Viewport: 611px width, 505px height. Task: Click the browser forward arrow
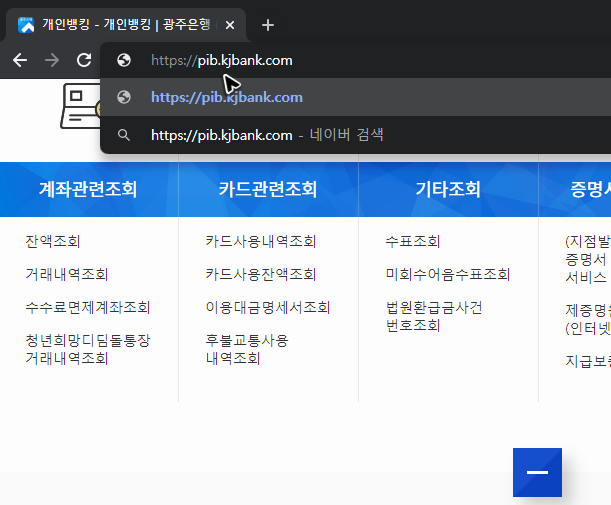click(52, 60)
